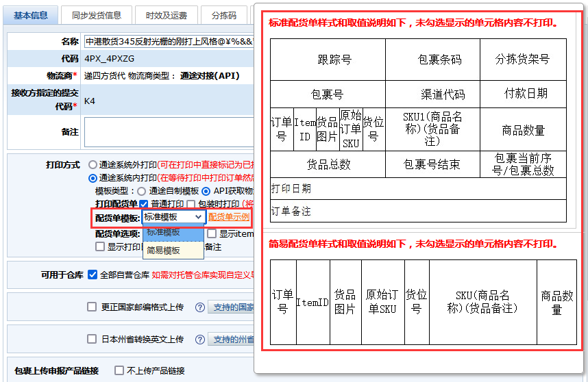Enable 更正国家邮编格式上传 checkbox
Viewport: 588px width, 382px height.
tap(92, 307)
